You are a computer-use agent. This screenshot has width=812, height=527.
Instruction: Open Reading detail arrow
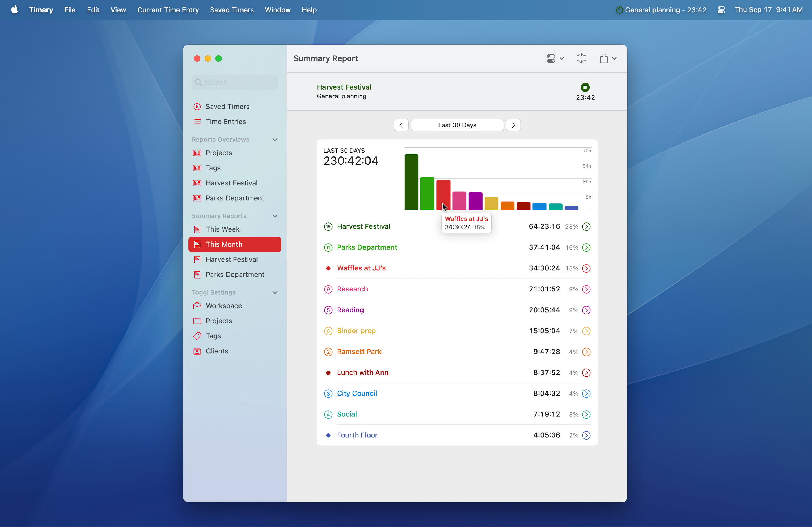coord(586,310)
